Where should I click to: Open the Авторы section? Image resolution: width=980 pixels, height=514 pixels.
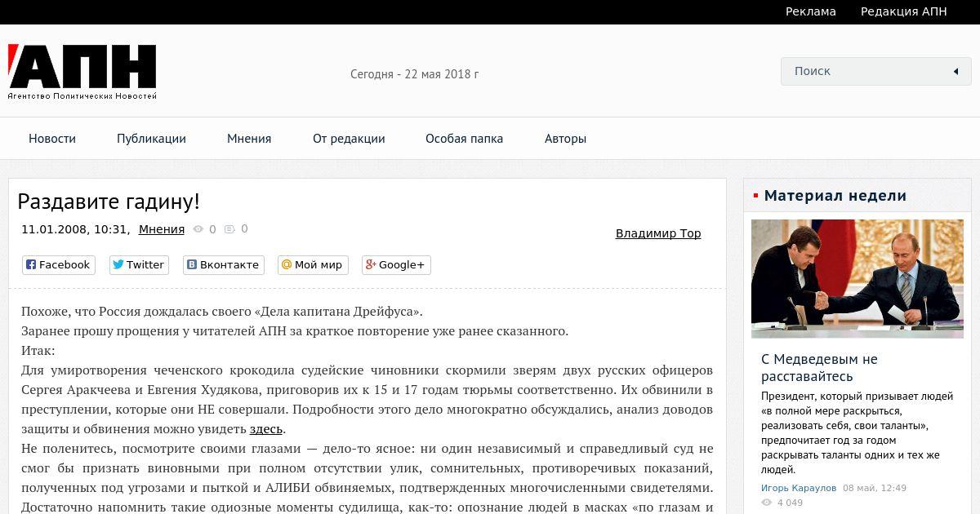pyautogui.click(x=565, y=139)
